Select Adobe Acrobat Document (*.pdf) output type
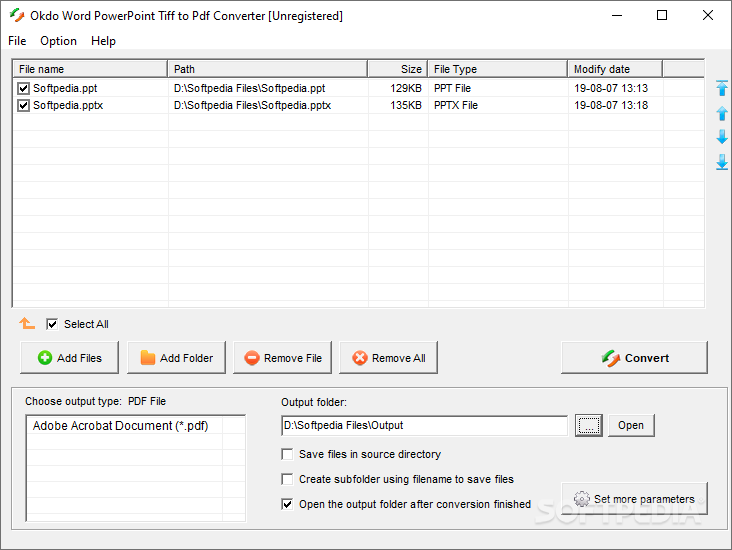Screen dimensions: 732x550 pos(120,426)
